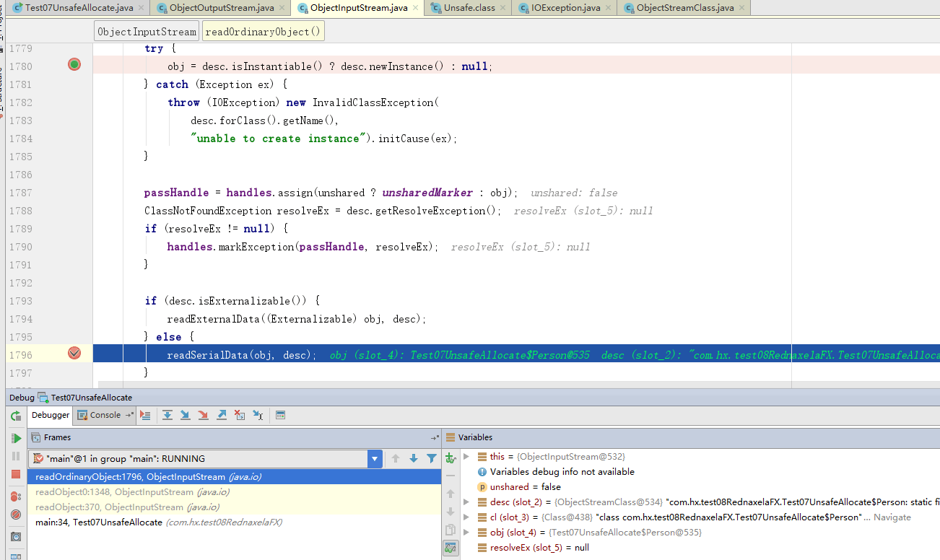Click the Step Out debugger icon
Image resolution: width=940 pixels, height=560 pixels.
(222, 415)
